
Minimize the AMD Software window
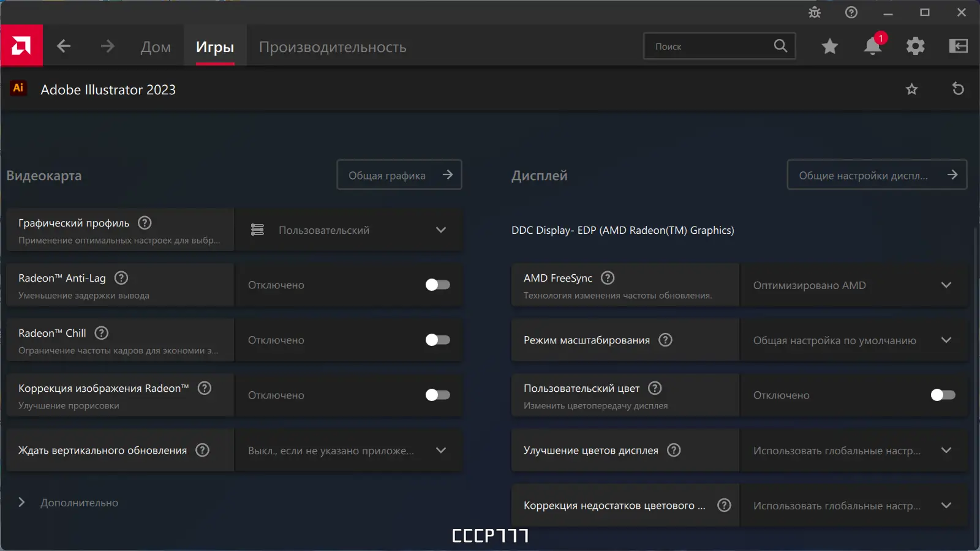coord(888,12)
